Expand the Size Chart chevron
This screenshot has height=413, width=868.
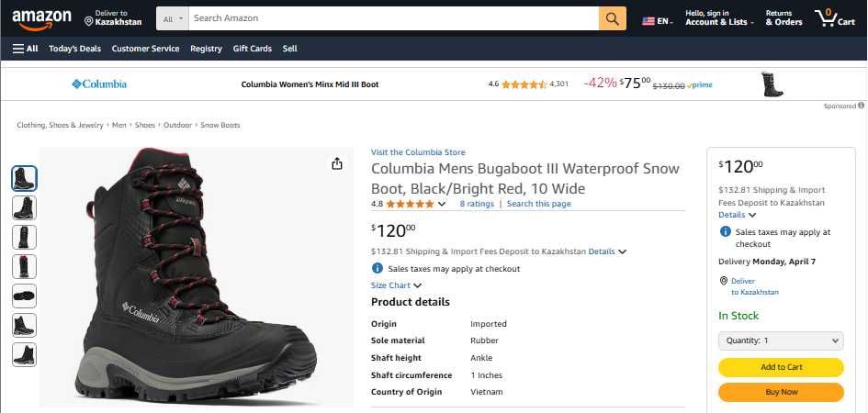pyautogui.click(x=418, y=286)
